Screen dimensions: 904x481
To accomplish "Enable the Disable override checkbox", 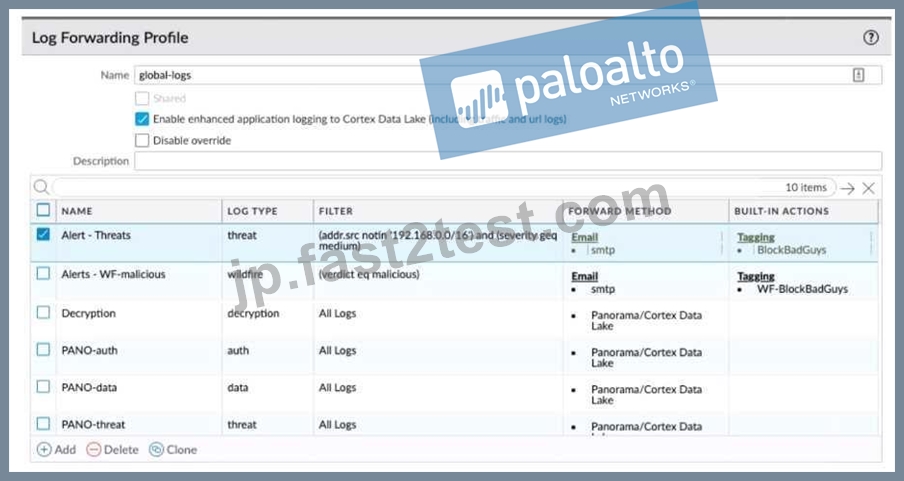I will pos(142,140).
